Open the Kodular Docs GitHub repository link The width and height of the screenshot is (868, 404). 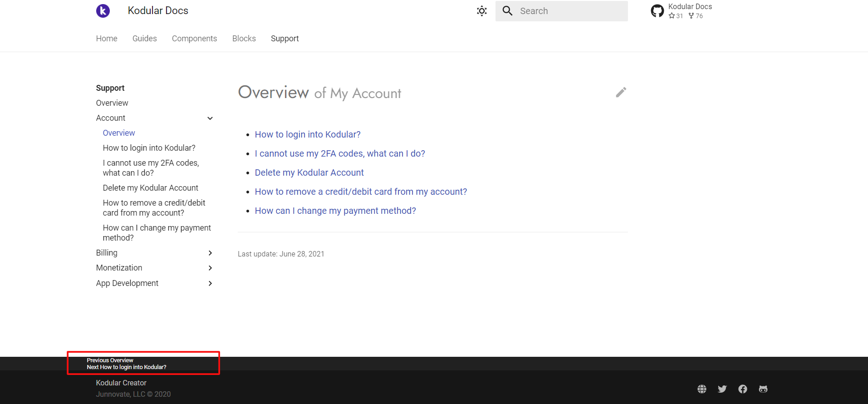pyautogui.click(x=682, y=11)
